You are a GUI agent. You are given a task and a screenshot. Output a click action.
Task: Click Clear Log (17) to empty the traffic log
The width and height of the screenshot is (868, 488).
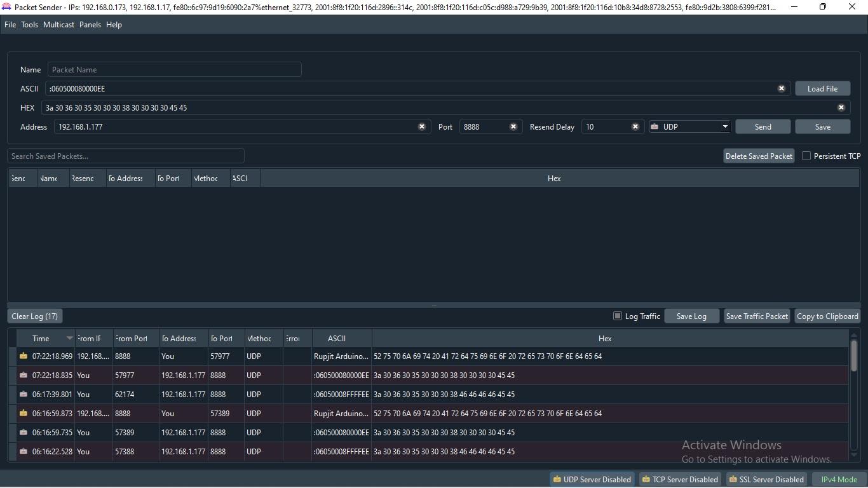point(34,316)
